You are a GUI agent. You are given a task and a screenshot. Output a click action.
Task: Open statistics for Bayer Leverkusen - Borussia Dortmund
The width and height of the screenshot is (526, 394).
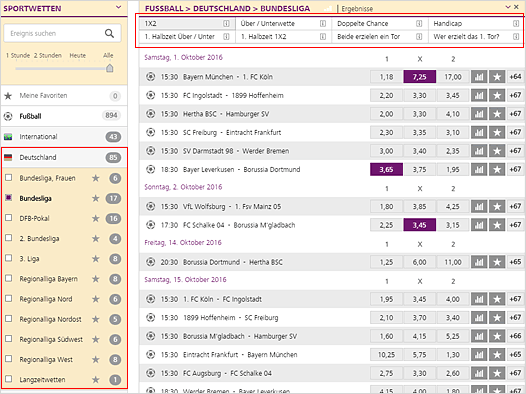click(x=479, y=169)
